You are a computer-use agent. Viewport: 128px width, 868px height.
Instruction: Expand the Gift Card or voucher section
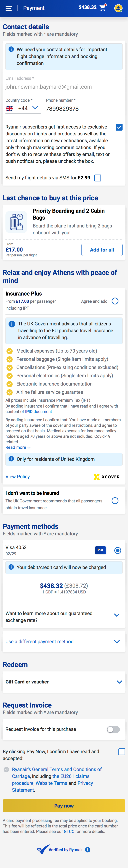[x=117, y=682]
